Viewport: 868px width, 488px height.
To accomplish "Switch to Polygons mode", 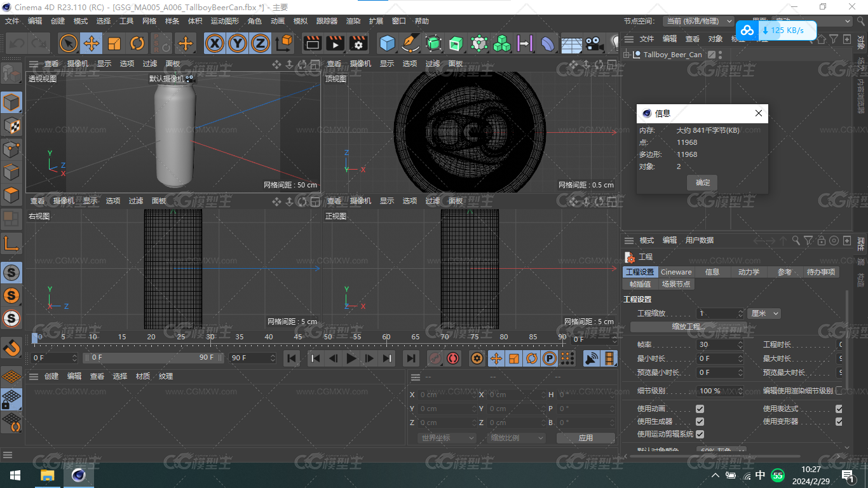I will [11, 195].
